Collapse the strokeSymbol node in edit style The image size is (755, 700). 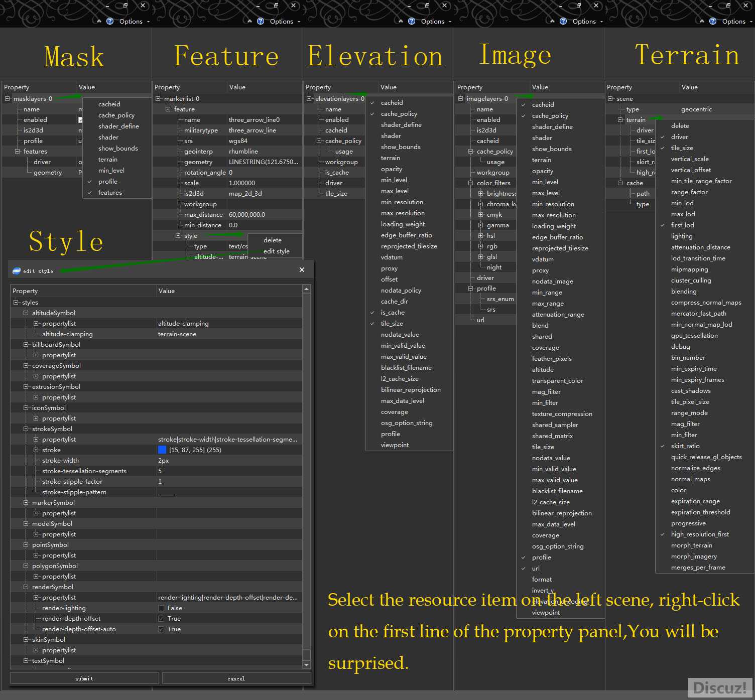pos(26,429)
